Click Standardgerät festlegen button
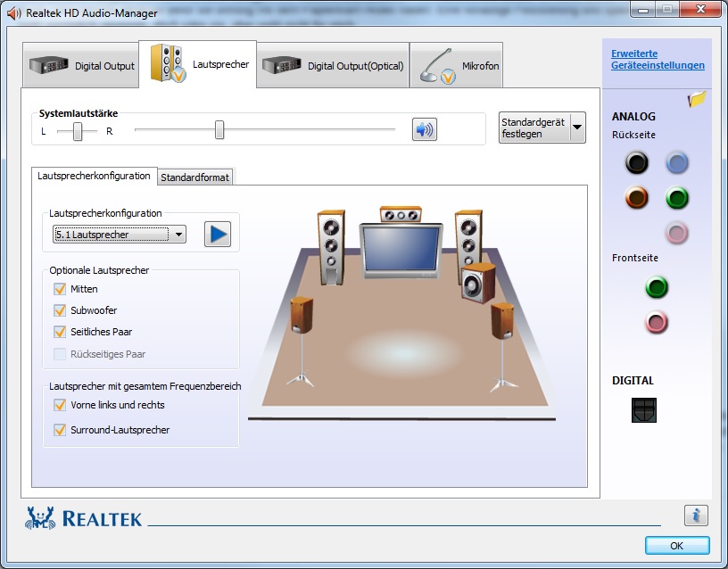The image size is (728, 569). pyautogui.click(x=534, y=128)
